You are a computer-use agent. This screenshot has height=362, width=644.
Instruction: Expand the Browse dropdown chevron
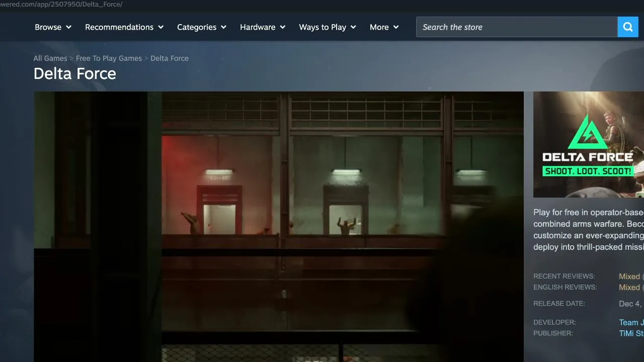tap(68, 27)
